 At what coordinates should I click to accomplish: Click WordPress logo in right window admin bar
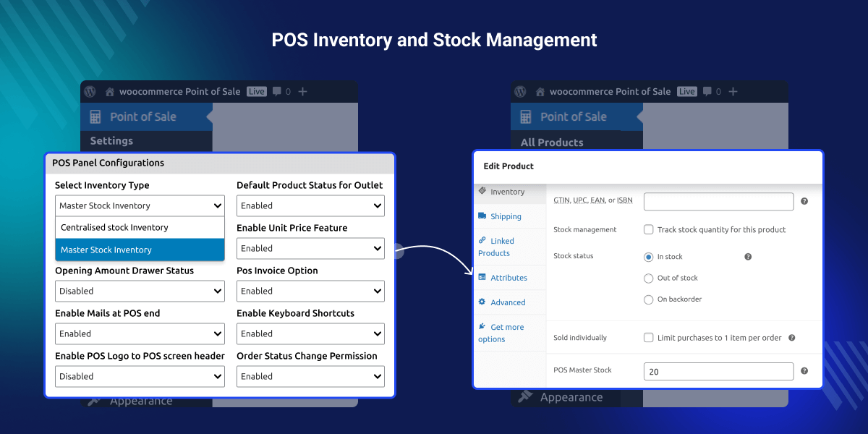520,92
